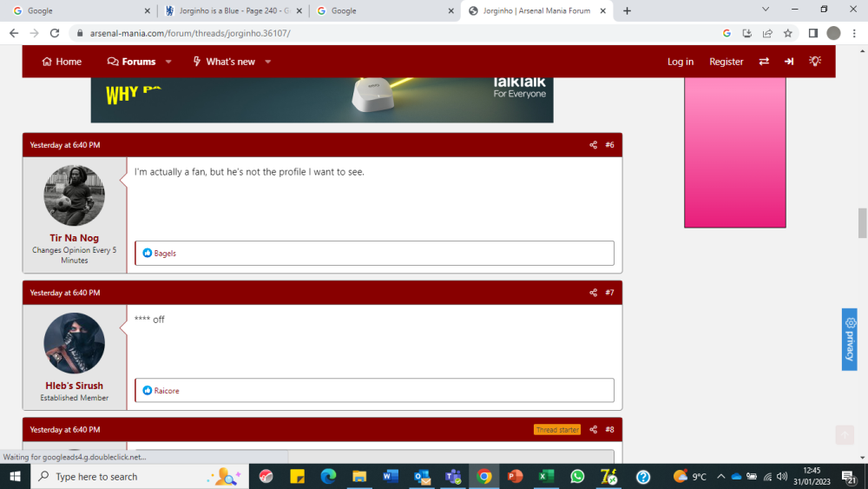Bookmark this page with the star icon

788,33
